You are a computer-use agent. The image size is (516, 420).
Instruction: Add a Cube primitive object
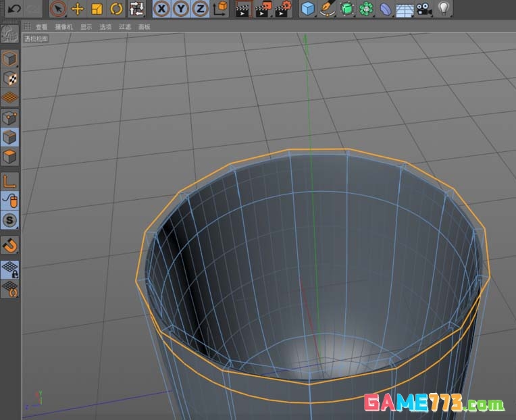coord(308,9)
